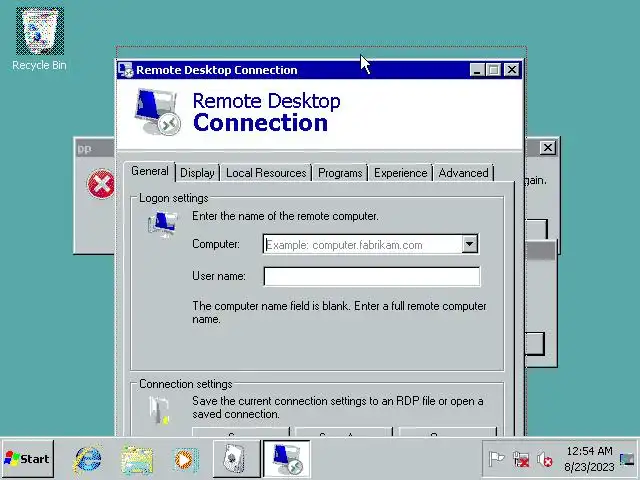Image resolution: width=640 pixels, height=480 pixels.
Task: Switch to the General tab
Action: tap(150, 171)
